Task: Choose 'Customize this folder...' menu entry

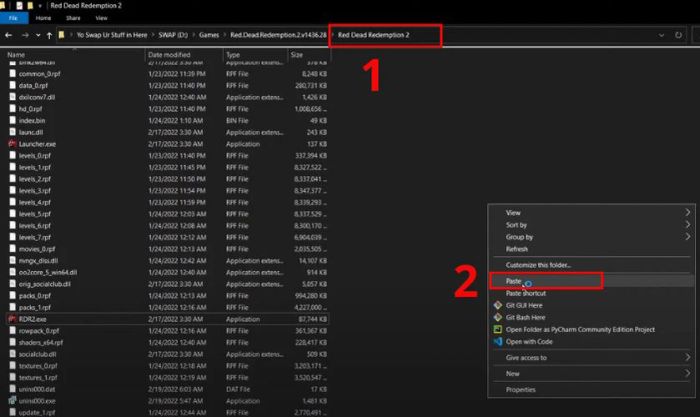Action: (538, 265)
